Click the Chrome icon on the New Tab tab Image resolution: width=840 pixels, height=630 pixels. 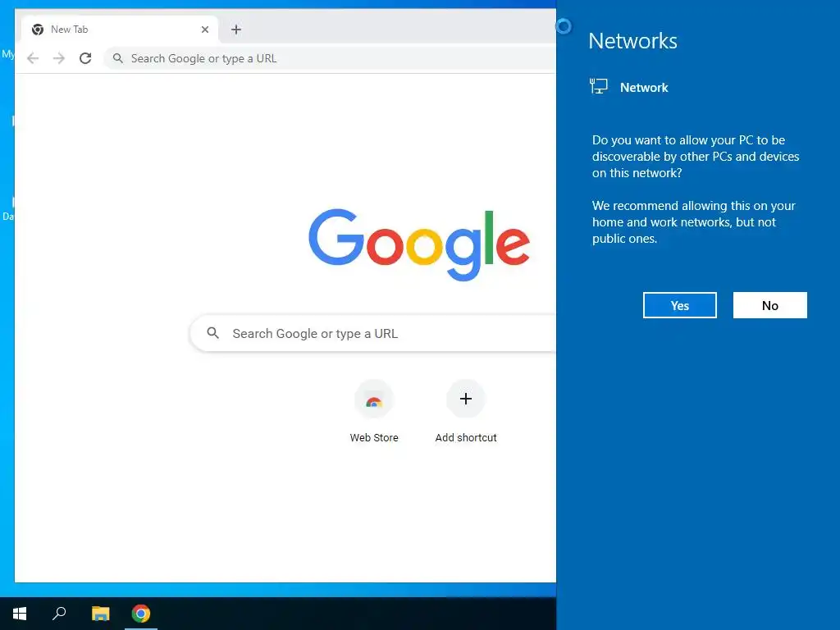click(38, 30)
